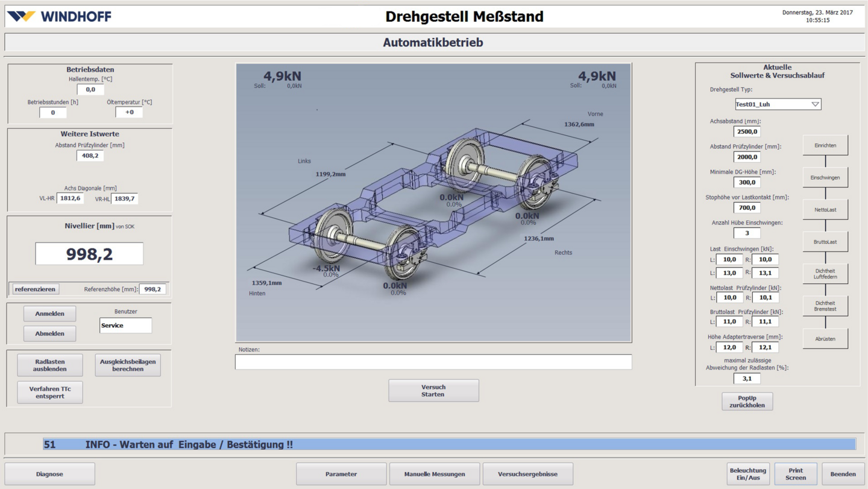Click the Achsabstand input field
This screenshot has width=868, height=489.
coord(747,131)
